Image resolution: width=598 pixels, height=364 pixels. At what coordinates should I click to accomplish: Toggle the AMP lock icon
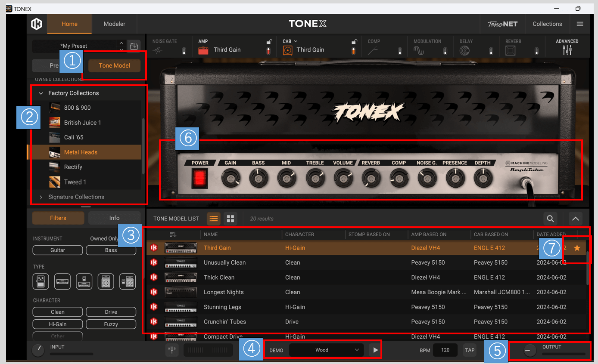click(269, 42)
